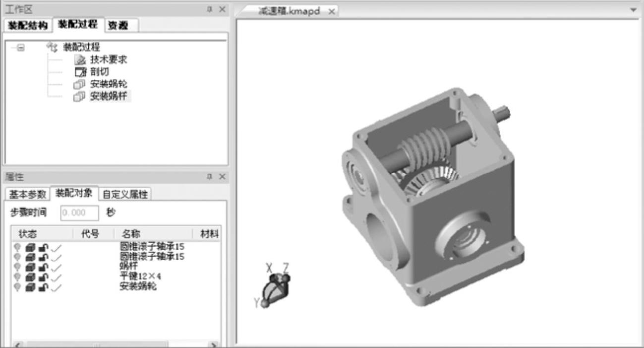Click the step icon beside 安装蜗杆 in the tree
This screenshot has height=348, width=644.
point(79,96)
